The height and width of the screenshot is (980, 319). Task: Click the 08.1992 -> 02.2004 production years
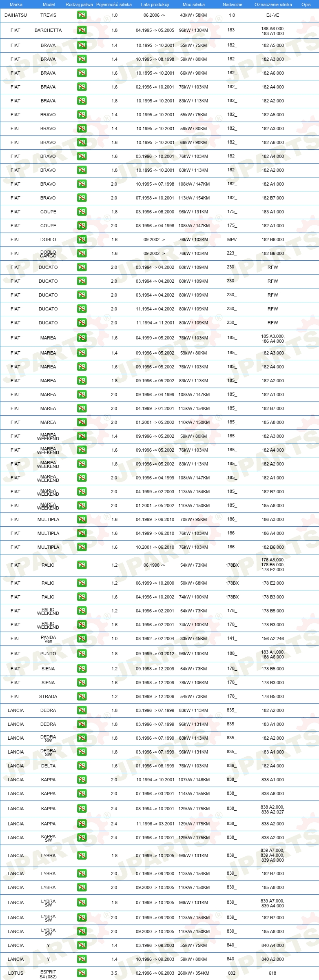click(155, 639)
